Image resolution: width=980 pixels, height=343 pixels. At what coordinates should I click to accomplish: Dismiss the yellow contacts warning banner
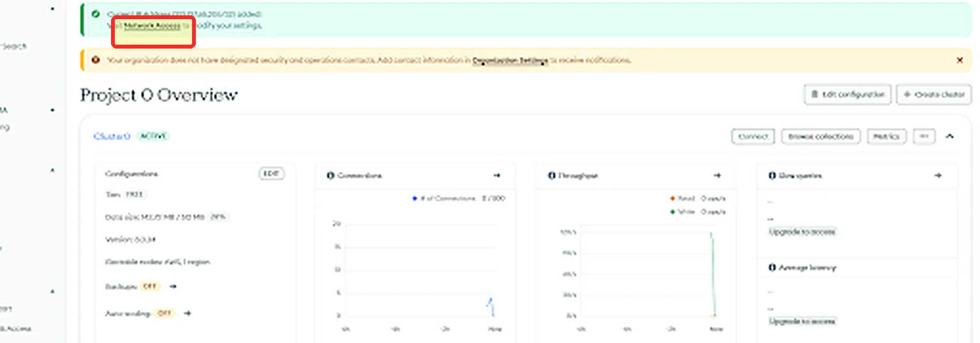pos(959,60)
